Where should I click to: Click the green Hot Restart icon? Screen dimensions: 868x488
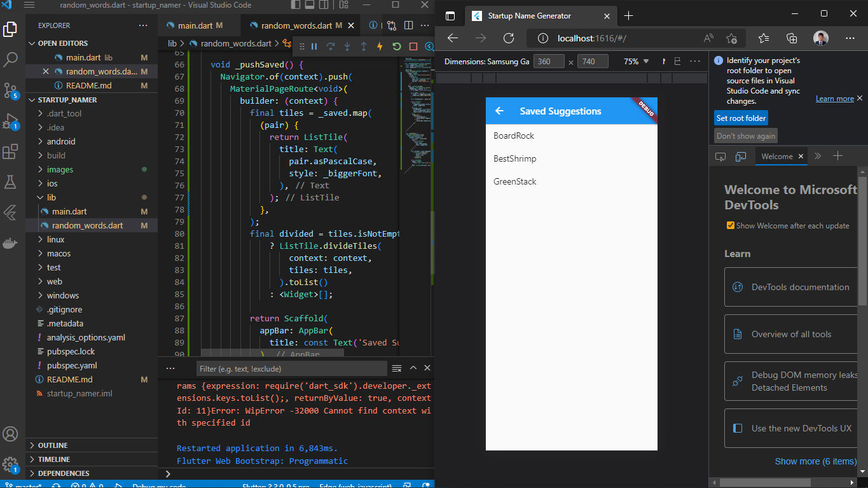[x=397, y=46]
